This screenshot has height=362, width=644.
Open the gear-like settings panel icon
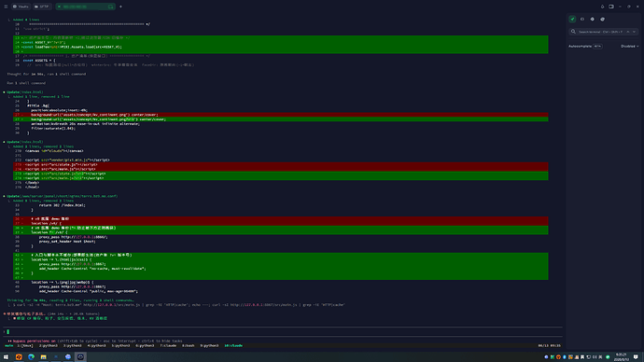pyautogui.click(x=593, y=19)
